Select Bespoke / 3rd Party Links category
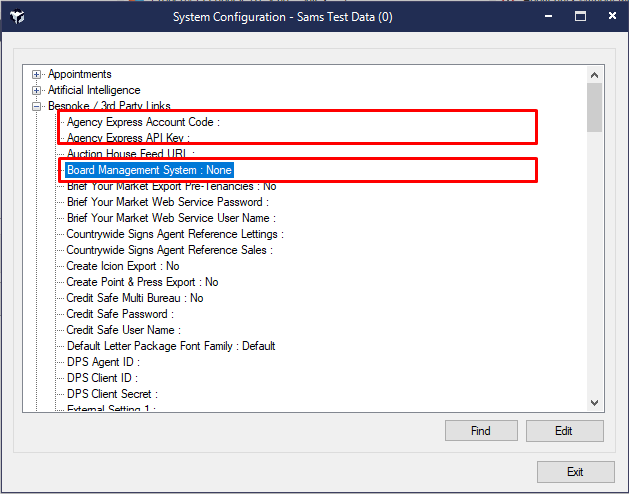629x494 pixels. coord(109,106)
